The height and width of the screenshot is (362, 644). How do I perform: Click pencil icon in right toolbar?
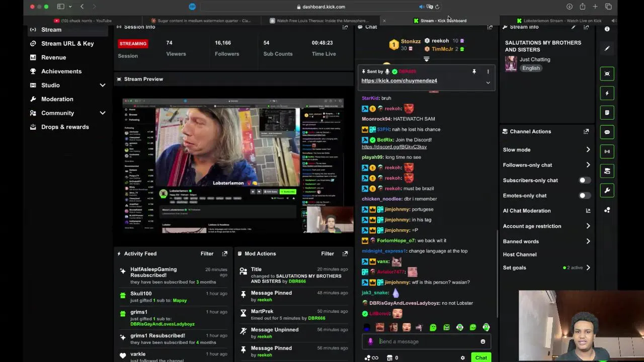(607, 49)
